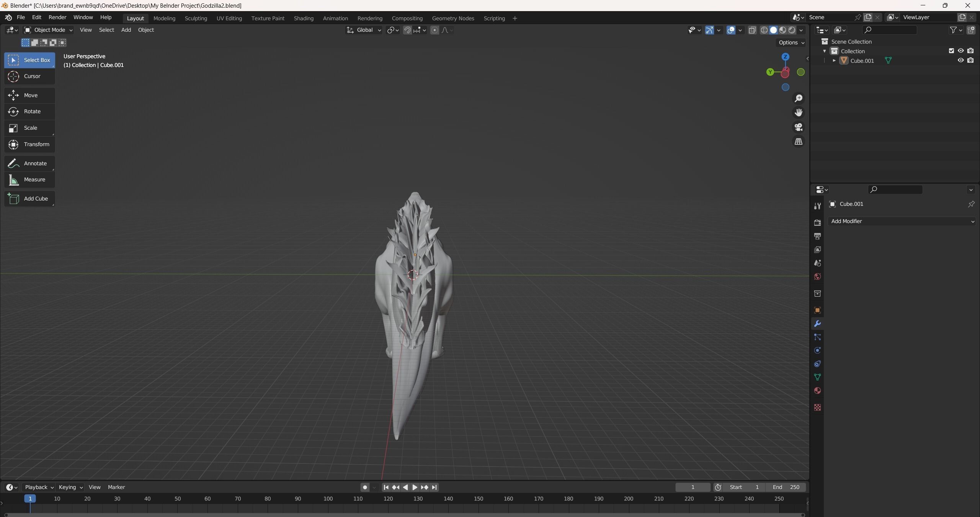The image size is (980, 517).
Task: Toggle X-ray display mode
Action: point(752,30)
